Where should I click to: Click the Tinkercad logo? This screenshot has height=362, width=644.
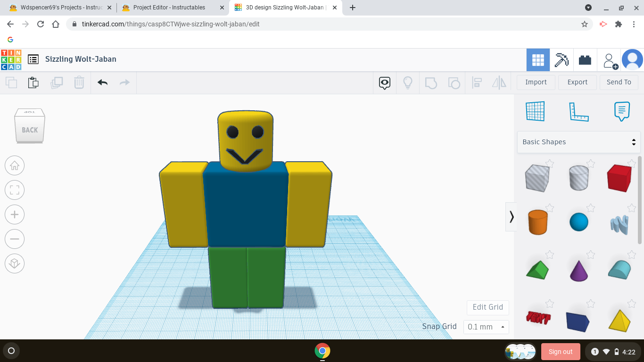(x=11, y=59)
